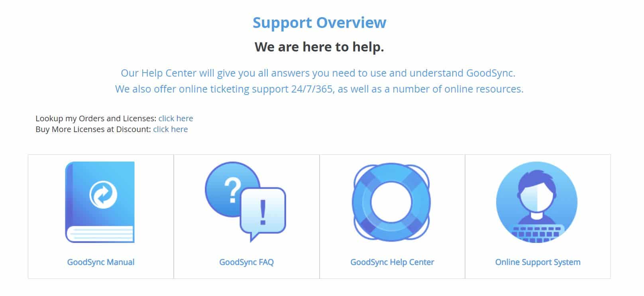
Task: Click here to Buy More Licenses
Action: 170,129
